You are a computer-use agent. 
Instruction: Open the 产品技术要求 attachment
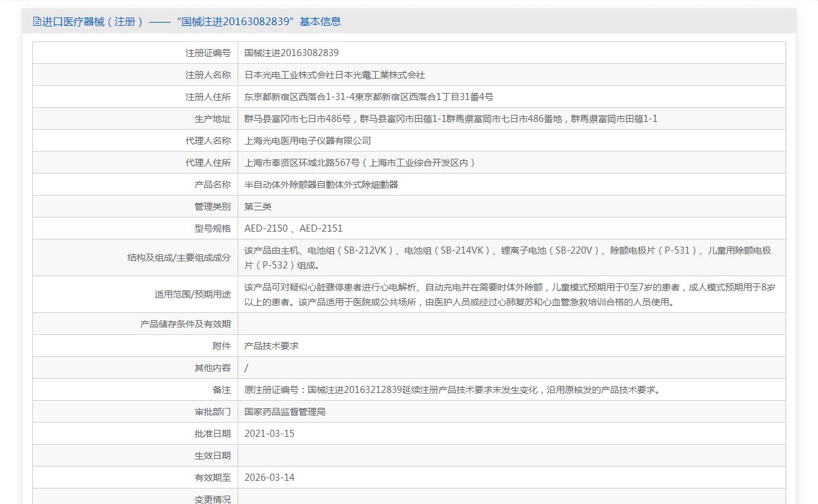tap(271, 346)
